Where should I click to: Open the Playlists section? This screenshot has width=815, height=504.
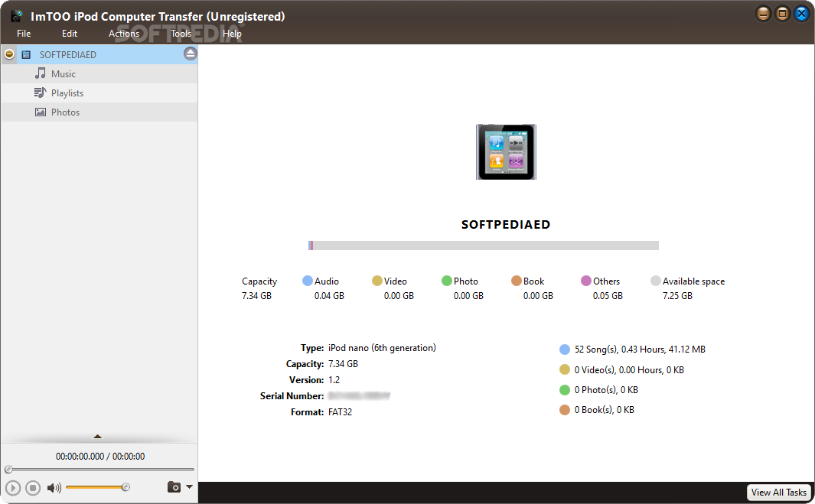tap(99, 93)
